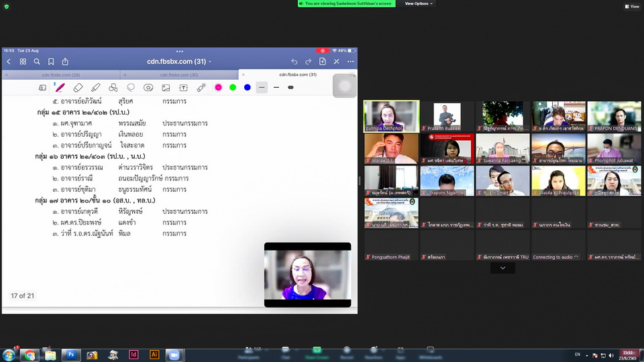Add a new page with the plus icon
Image resolution: width=644 pixels, height=362 pixels.
323,62
